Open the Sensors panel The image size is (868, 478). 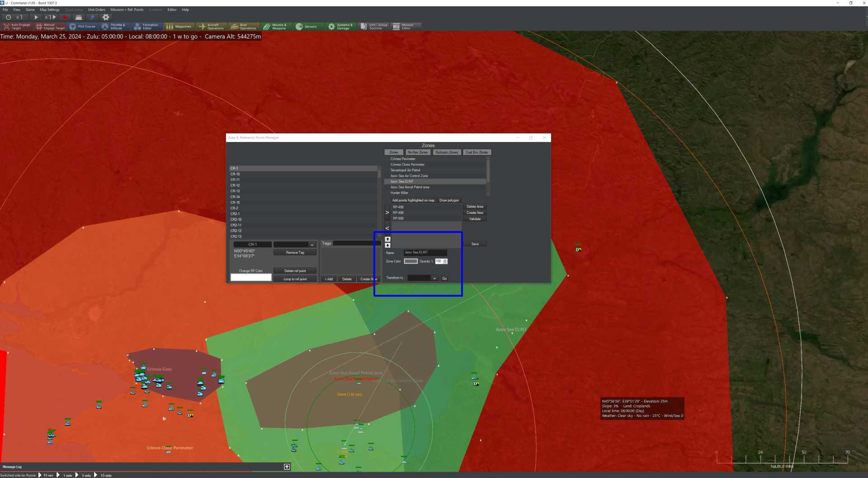click(x=308, y=27)
